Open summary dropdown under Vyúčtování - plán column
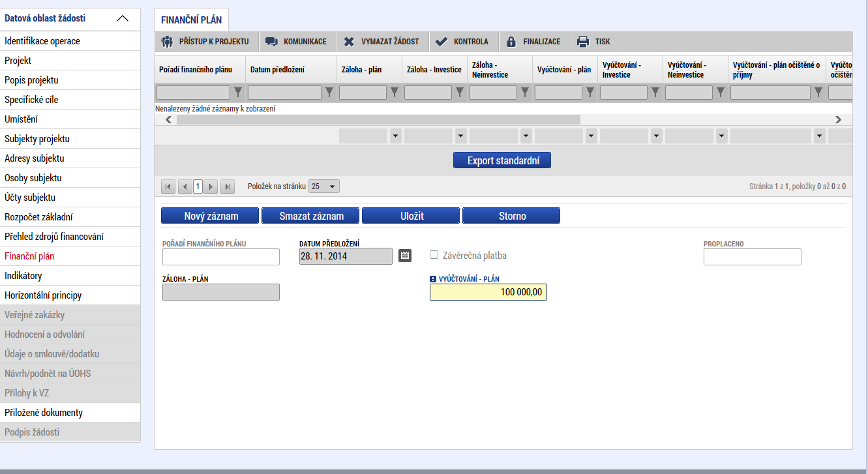The image size is (868, 474). pyautogui.click(x=591, y=136)
